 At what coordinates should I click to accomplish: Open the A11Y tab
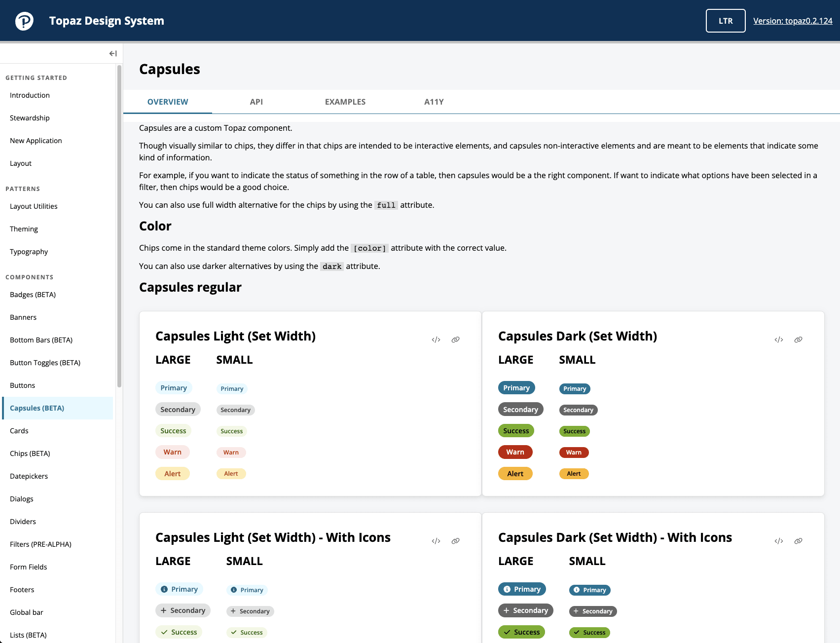pyautogui.click(x=434, y=102)
